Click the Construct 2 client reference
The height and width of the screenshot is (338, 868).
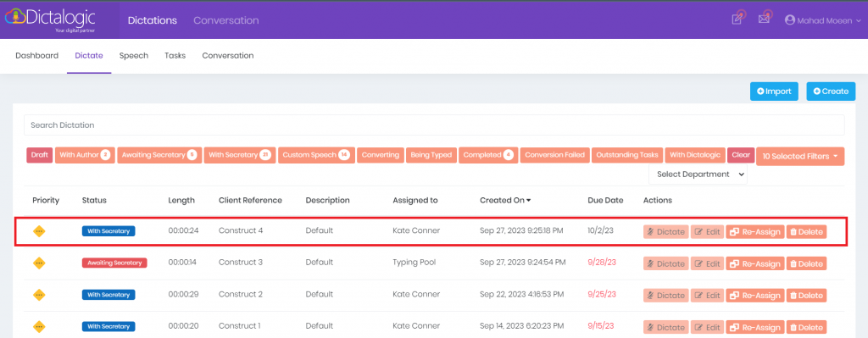(x=240, y=294)
